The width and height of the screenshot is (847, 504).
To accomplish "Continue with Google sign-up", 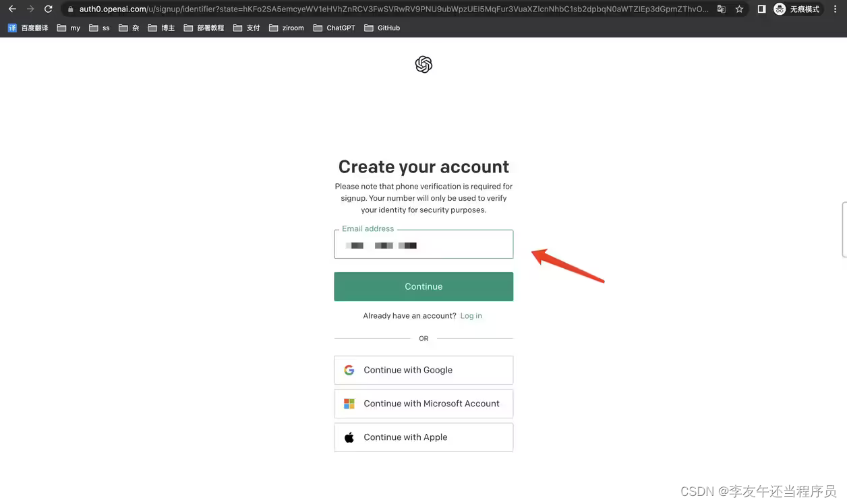I will click(x=423, y=370).
